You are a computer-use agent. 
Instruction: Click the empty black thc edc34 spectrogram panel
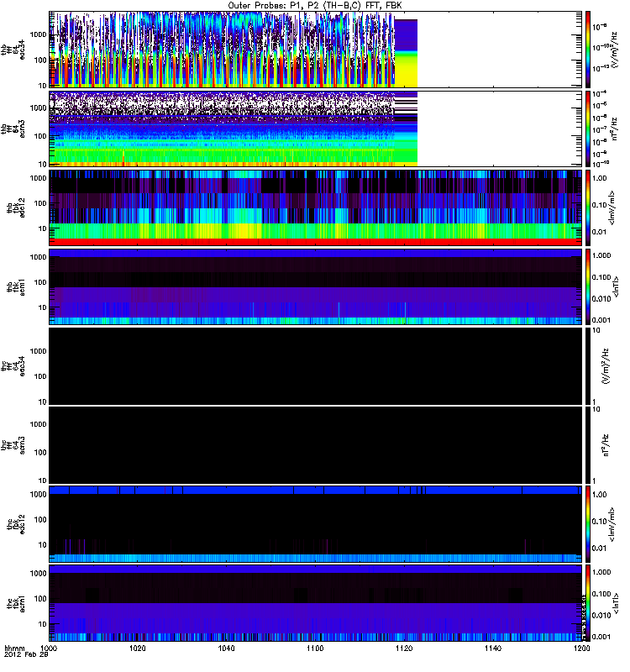[x=316, y=365]
